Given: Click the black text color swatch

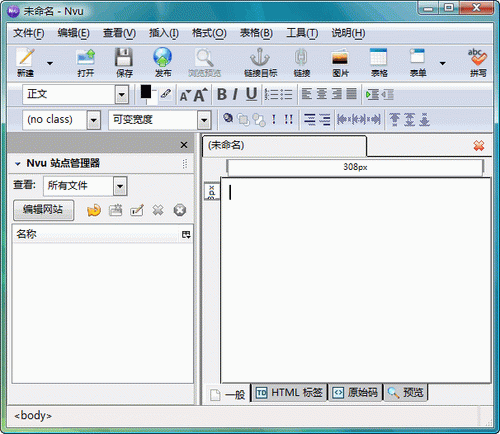Looking at the screenshot, I should tap(146, 92).
